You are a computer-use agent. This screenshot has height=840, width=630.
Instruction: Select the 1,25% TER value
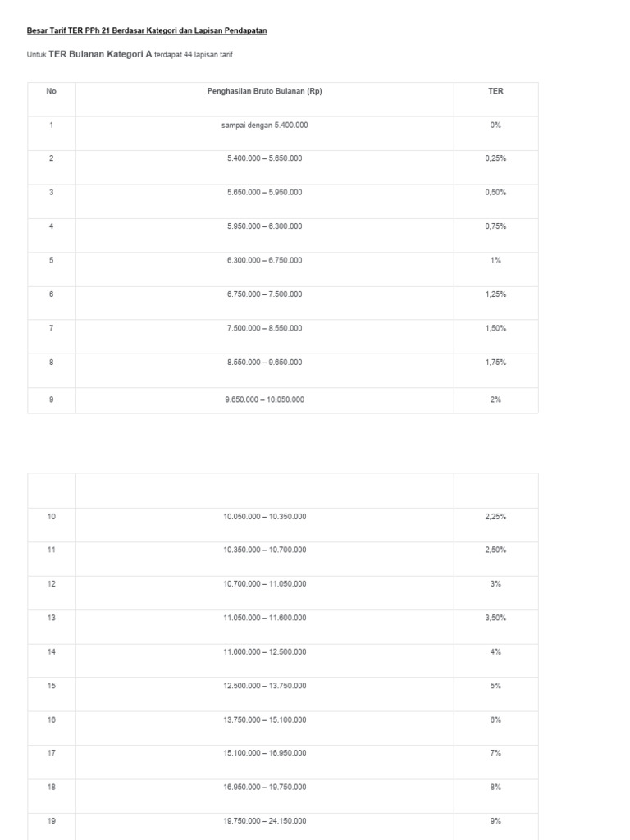tap(495, 294)
